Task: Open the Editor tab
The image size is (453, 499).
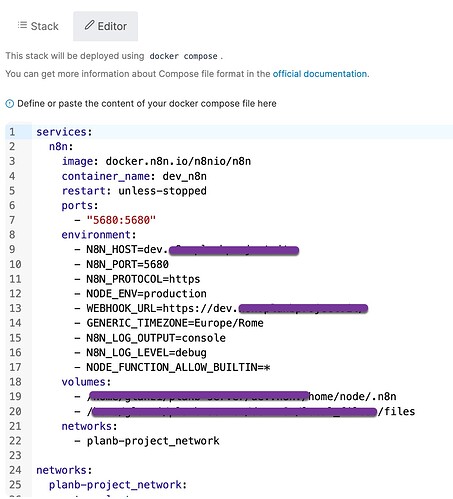Action: point(105,26)
